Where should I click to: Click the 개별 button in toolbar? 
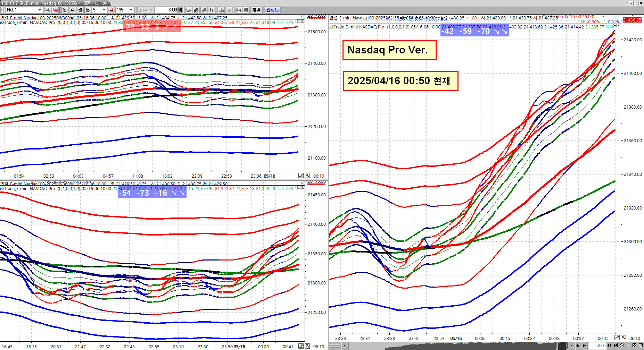(x=256, y=10)
